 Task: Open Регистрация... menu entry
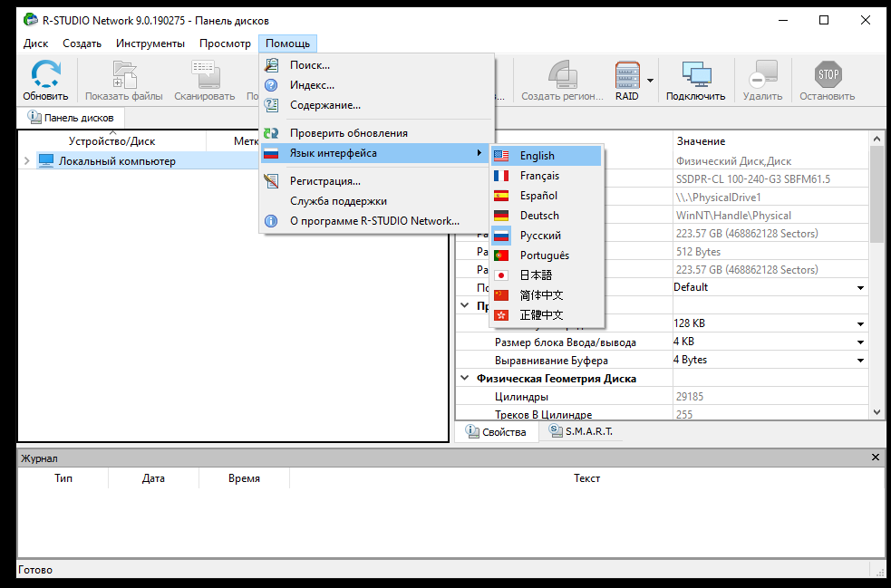(377, 181)
